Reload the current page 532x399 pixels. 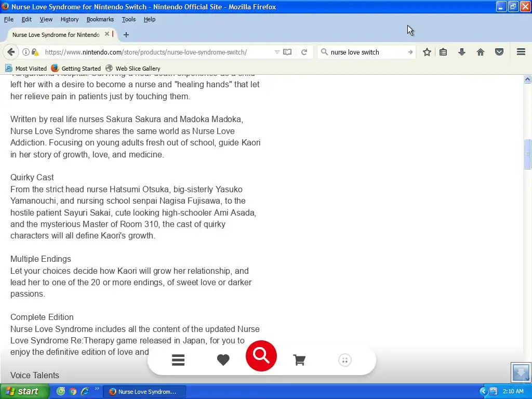[304, 52]
